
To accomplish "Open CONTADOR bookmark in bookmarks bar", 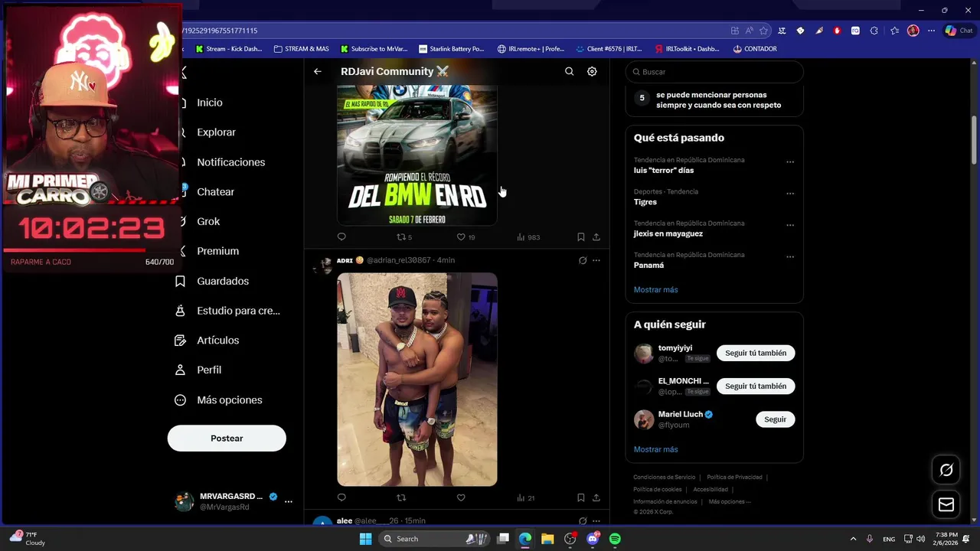I will point(755,49).
